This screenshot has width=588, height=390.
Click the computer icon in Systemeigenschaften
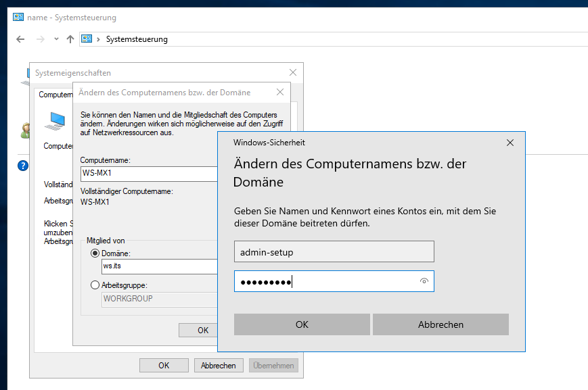point(55,121)
